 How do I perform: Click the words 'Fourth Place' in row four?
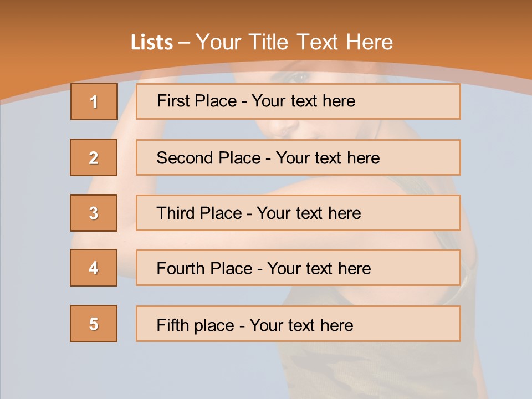click(204, 268)
